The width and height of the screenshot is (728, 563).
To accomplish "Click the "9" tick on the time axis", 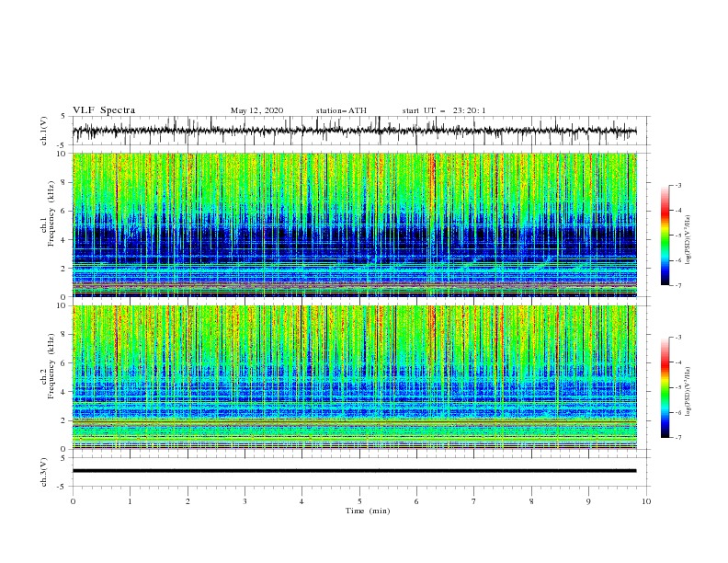I will click(588, 501).
